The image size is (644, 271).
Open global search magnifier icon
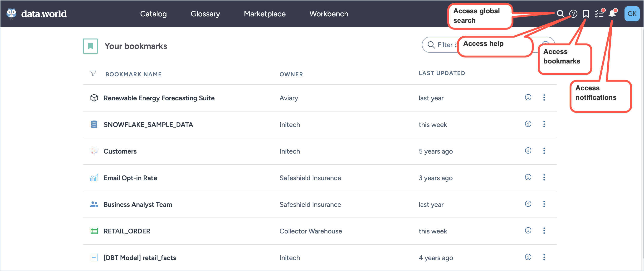[560, 14]
